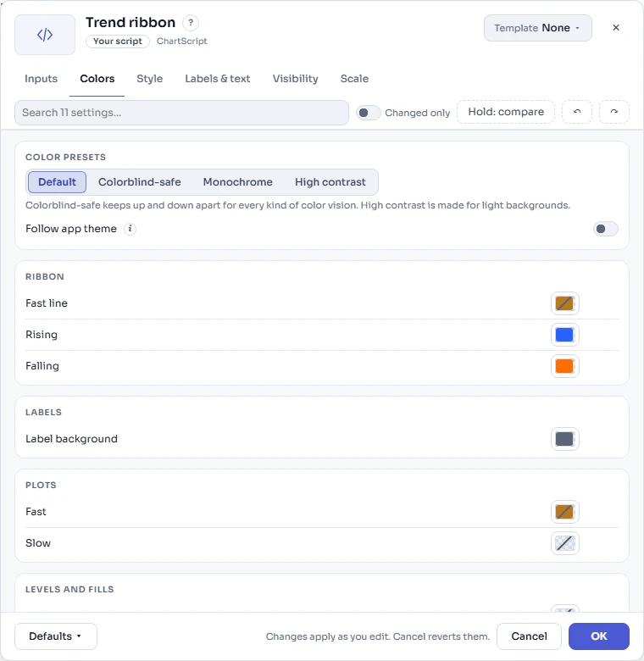Click the Hold: compare button

[x=506, y=112]
